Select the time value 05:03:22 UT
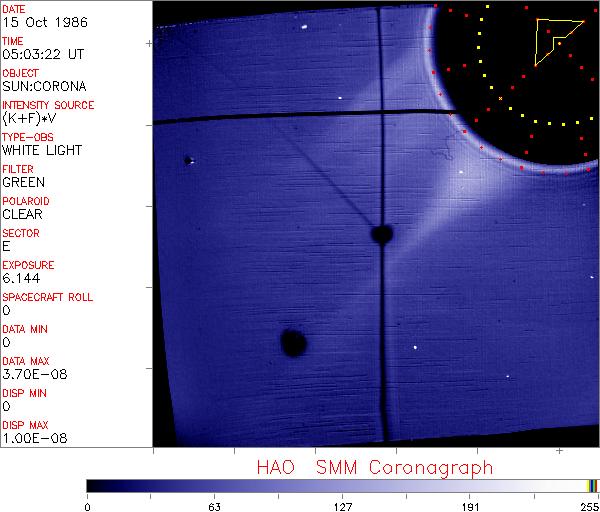 coord(43,54)
